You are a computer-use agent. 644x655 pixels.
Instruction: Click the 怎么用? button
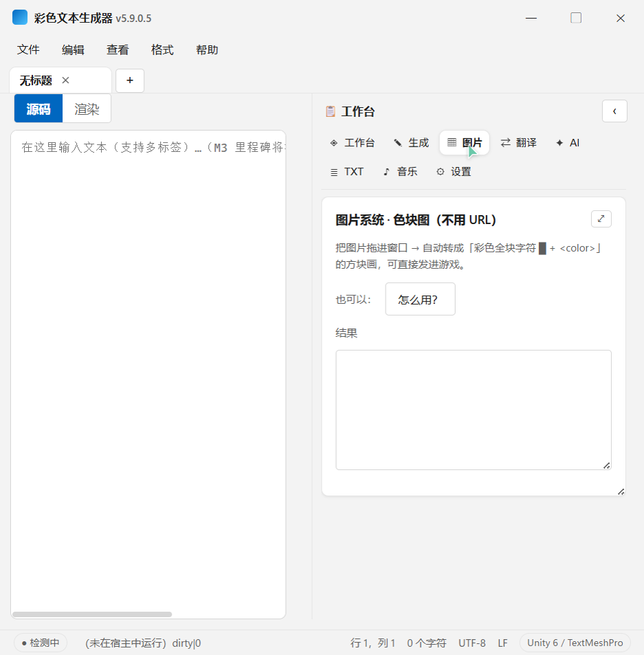[420, 299]
